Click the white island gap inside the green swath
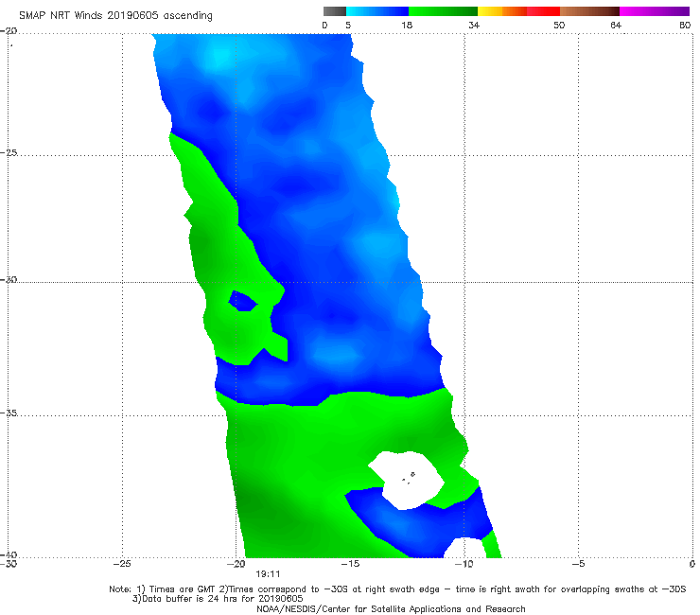Viewport: 700px width, 615px height. pyautogui.click(x=406, y=480)
